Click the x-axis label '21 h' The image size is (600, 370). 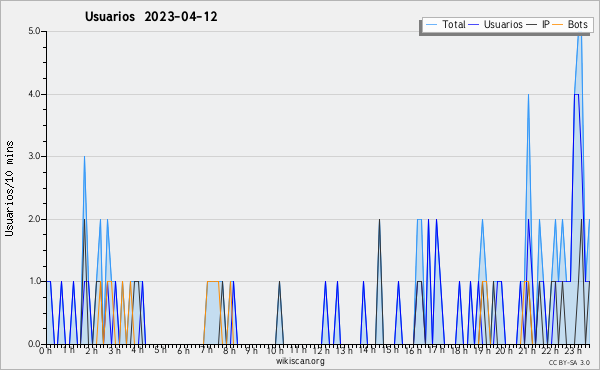point(528,351)
